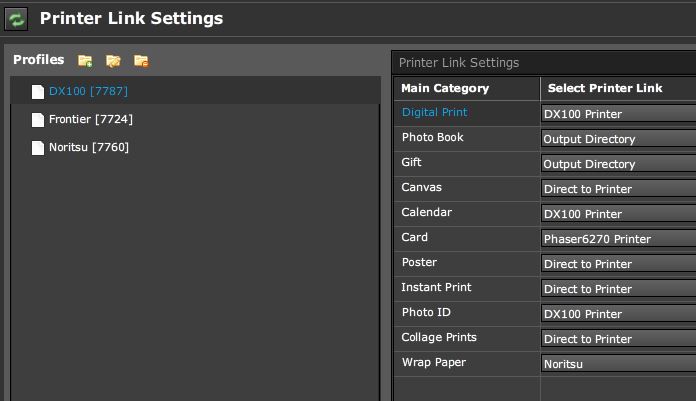Click the delete profile folder-minus icon
696x401 pixels.
coord(141,61)
